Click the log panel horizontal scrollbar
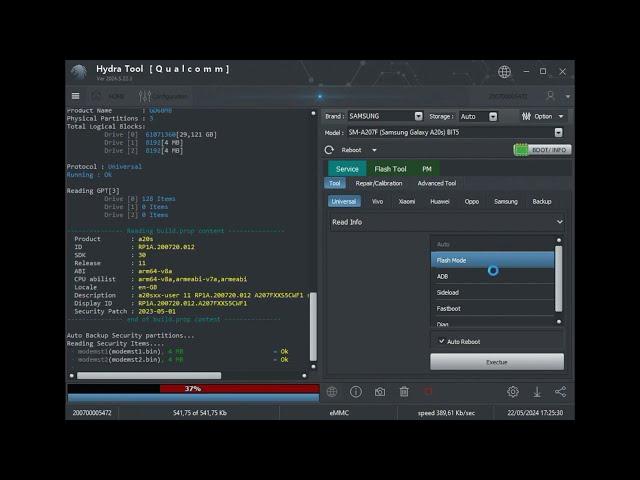Screen dimensions: 640x480 point(149,376)
